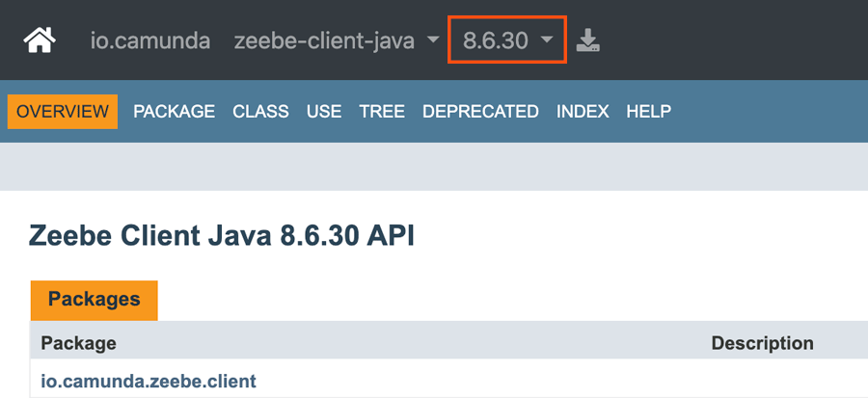Download the javadoc with the download icon
Viewport: 868px width, 398px height.
tap(587, 41)
